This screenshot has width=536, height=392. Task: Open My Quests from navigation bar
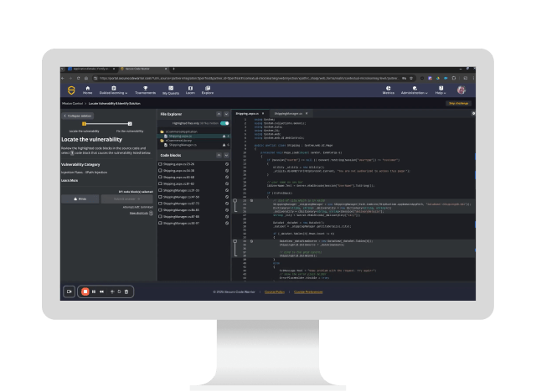point(170,90)
